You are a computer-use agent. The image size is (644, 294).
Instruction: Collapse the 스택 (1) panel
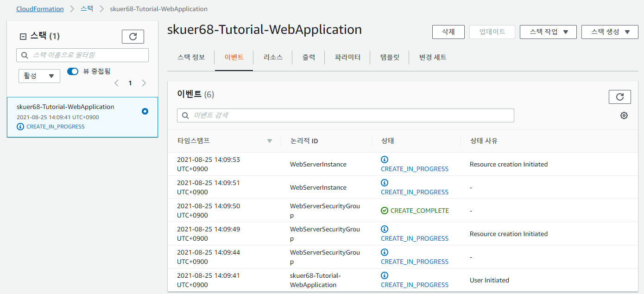pyautogui.click(x=23, y=37)
